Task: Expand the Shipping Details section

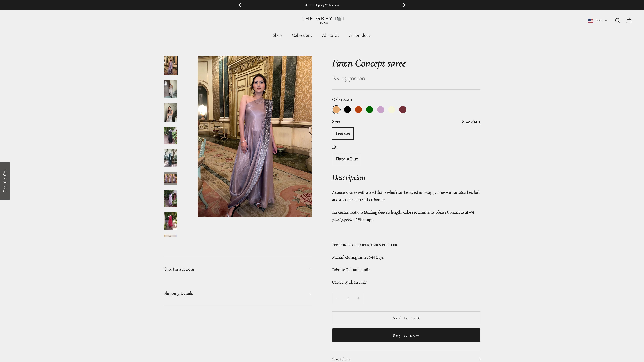Action: 237,293
